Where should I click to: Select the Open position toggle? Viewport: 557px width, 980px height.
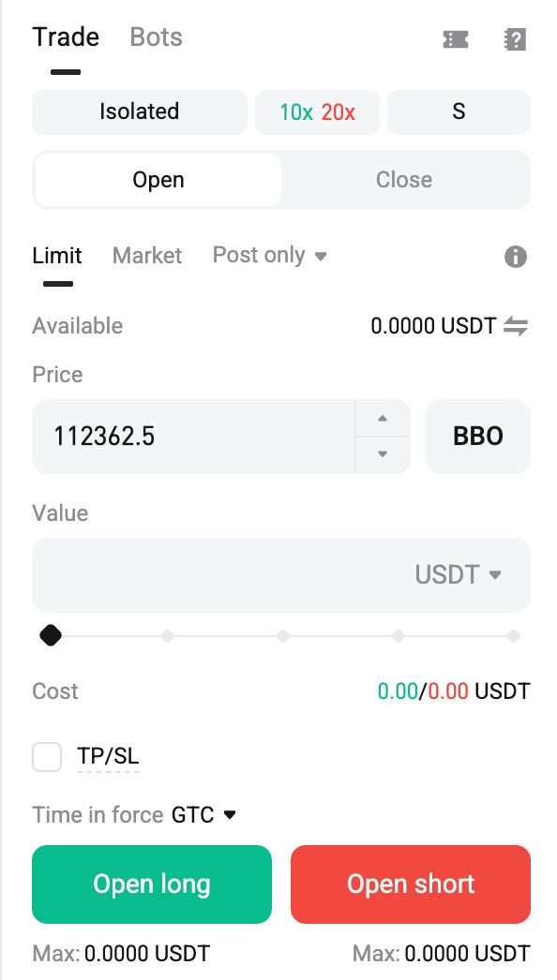click(158, 180)
